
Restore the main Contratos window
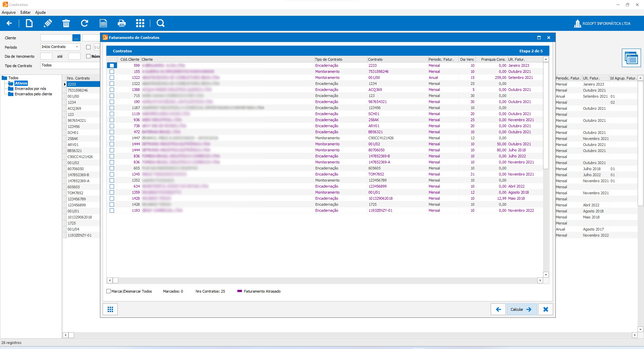tap(627, 5)
